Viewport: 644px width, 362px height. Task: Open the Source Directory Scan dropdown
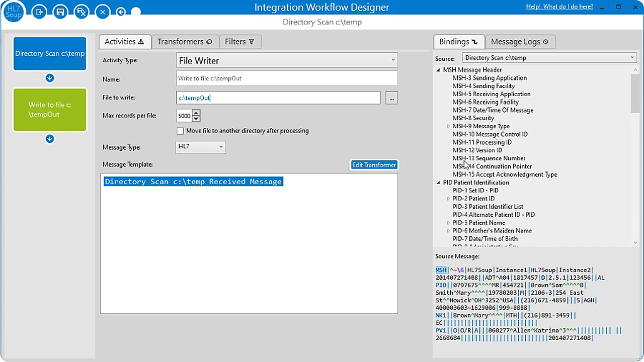[549, 58]
